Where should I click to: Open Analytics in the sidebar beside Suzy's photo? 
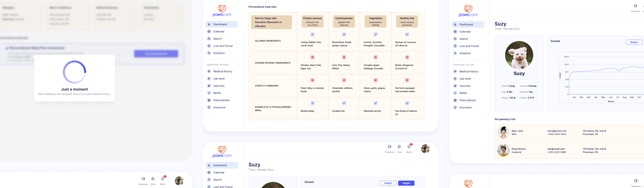click(x=465, y=53)
